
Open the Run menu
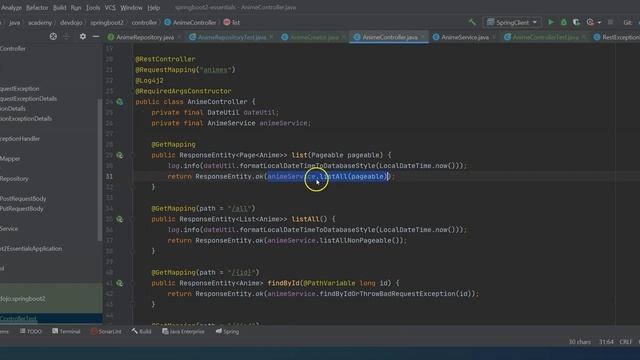pyautogui.click(x=76, y=7)
